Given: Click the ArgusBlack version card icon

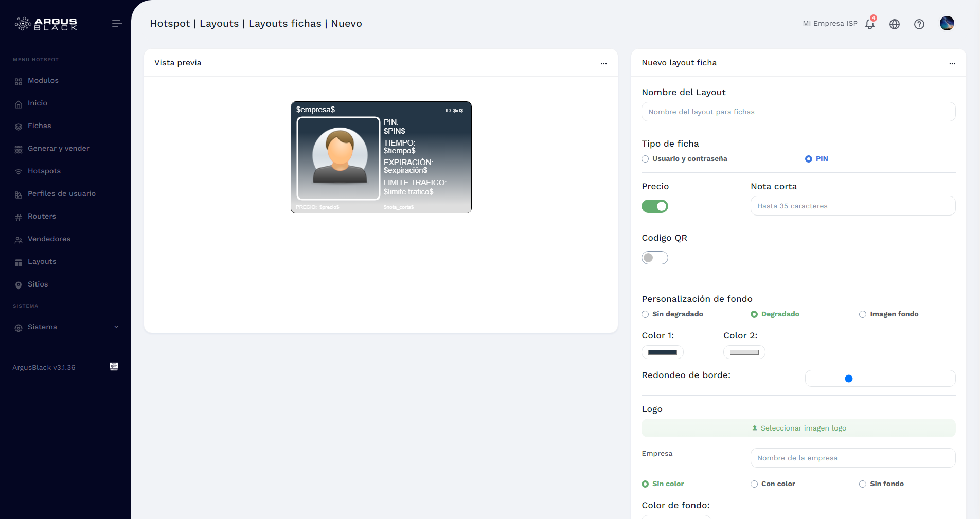Looking at the screenshot, I should (x=114, y=367).
